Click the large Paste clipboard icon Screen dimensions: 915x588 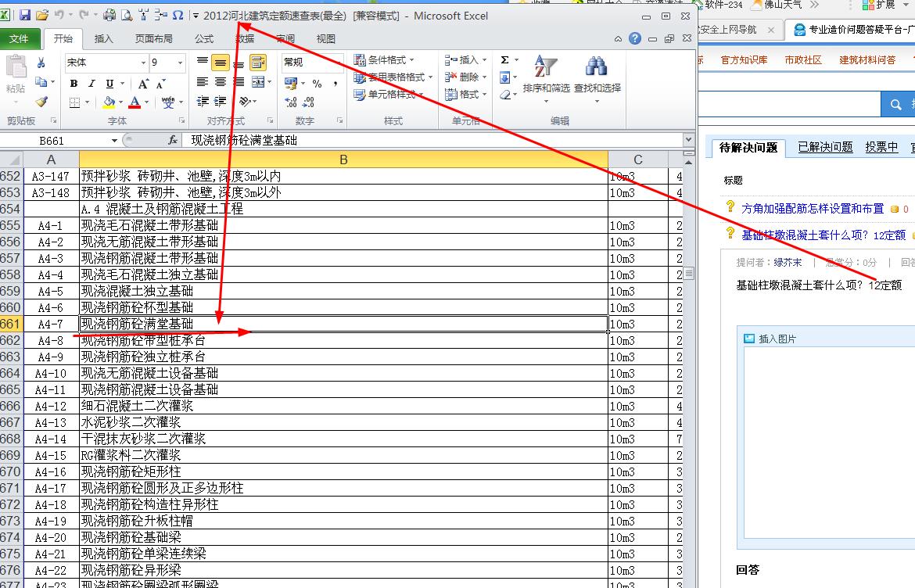coord(16,67)
